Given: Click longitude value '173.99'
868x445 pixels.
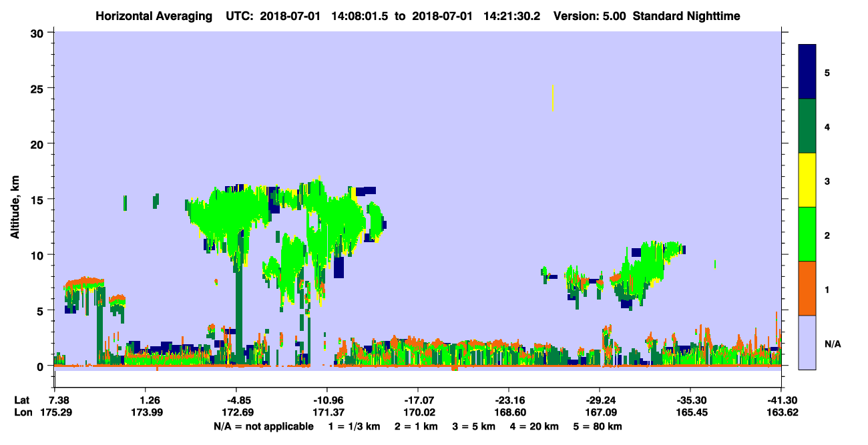Looking at the screenshot, I should click(147, 412).
